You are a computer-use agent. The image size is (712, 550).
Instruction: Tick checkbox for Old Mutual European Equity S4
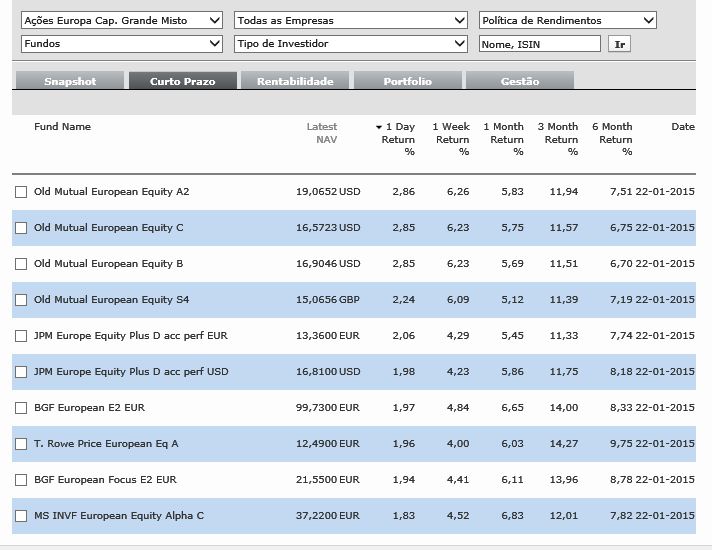coord(21,300)
